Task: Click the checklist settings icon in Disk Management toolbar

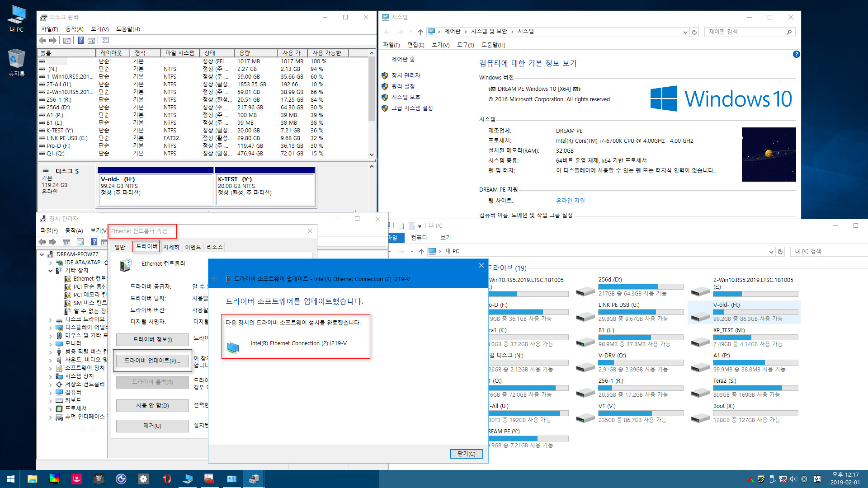Action: pyautogui.click(x=105, y=41)
